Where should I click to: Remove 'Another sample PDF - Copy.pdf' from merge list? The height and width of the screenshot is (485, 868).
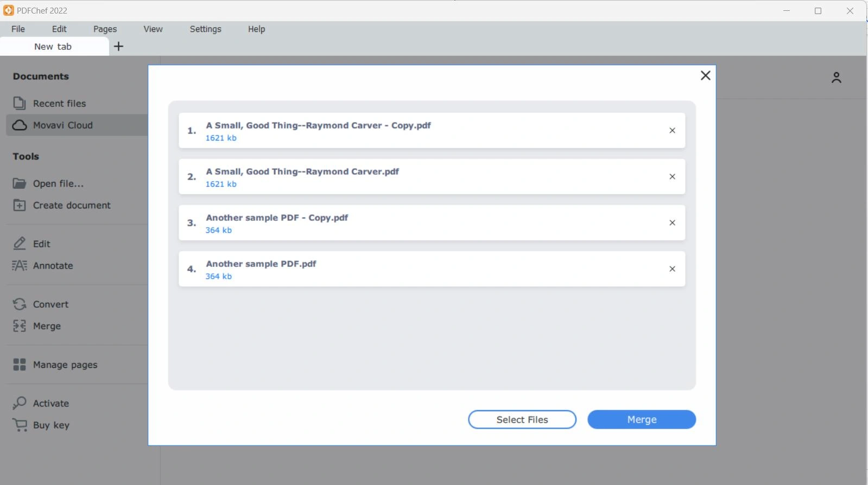[672, 223]
